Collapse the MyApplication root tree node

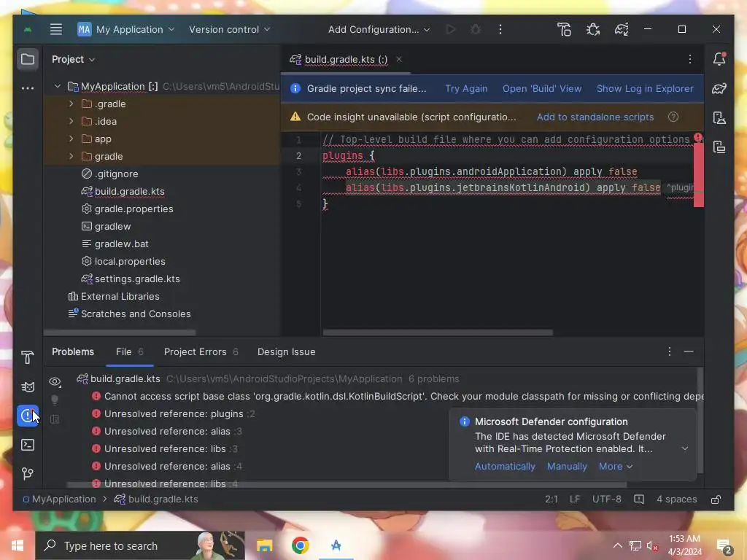(58, 86)
